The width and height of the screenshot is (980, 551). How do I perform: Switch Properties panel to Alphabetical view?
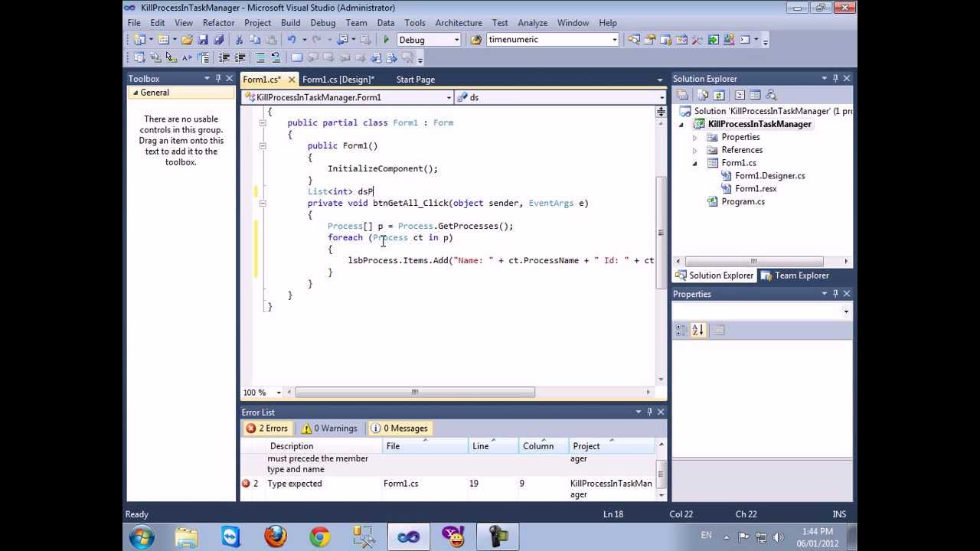(697, 330)
